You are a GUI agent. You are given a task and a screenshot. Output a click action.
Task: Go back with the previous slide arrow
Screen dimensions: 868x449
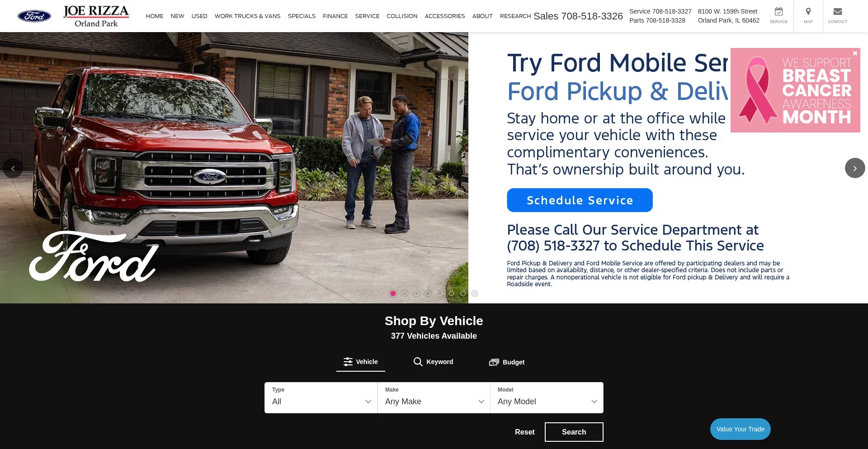coord(13,168)
